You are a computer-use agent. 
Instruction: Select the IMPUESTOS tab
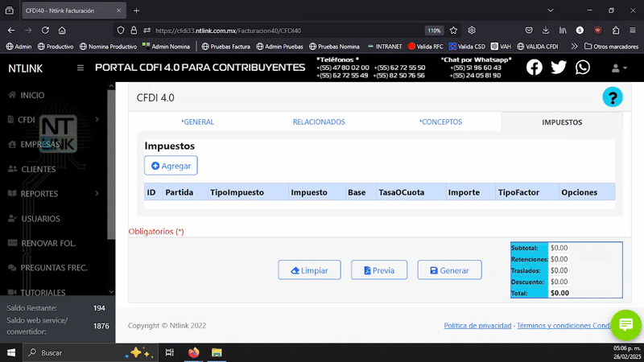click(x=562, y=122)
